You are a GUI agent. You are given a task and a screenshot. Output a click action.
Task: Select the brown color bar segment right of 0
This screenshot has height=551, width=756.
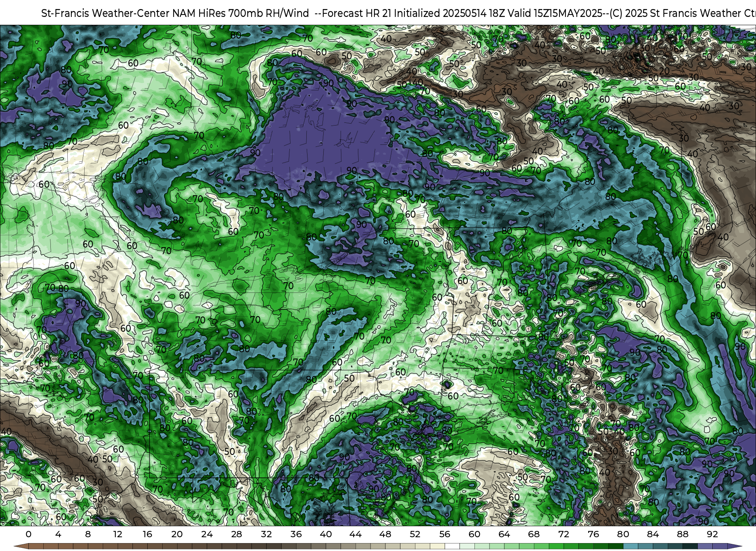point(36,546)
